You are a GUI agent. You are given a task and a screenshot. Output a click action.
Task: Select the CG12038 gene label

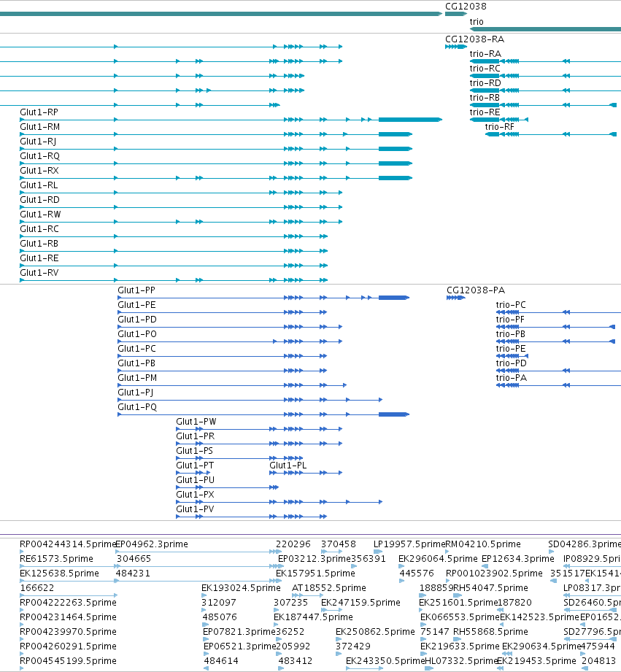[x=466, y=7]
